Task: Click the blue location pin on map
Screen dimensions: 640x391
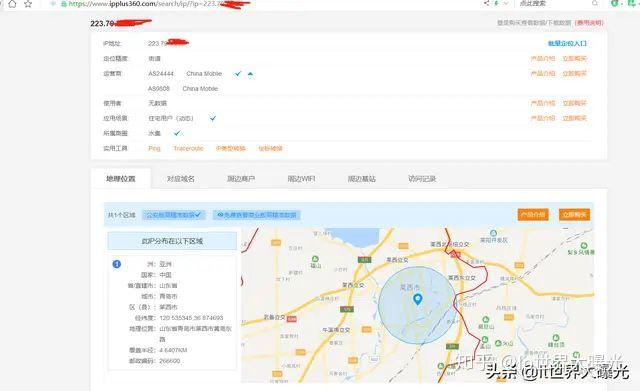Action: 418,299
